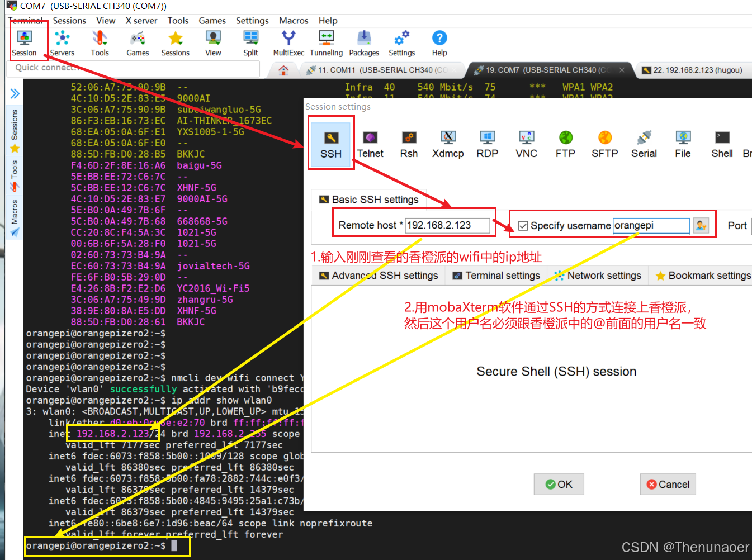Select the SSH session type
752x560 pixels.
coord(331,144)
